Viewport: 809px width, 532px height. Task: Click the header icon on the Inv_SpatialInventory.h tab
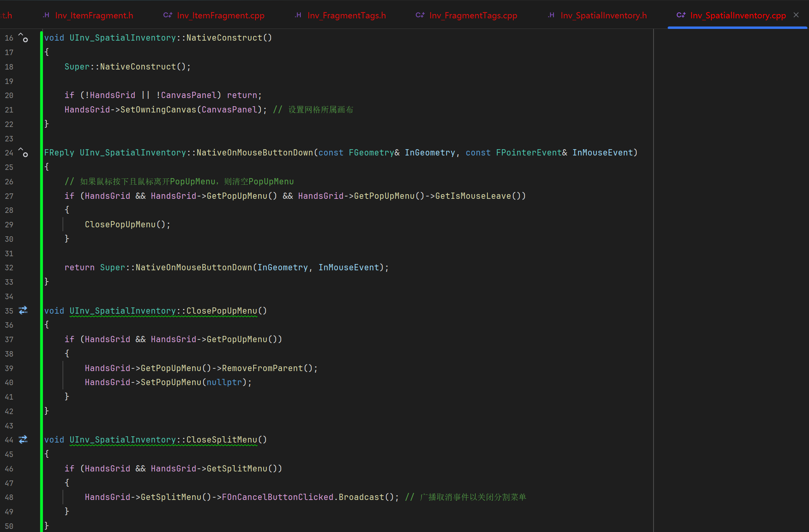pos(551,15)
